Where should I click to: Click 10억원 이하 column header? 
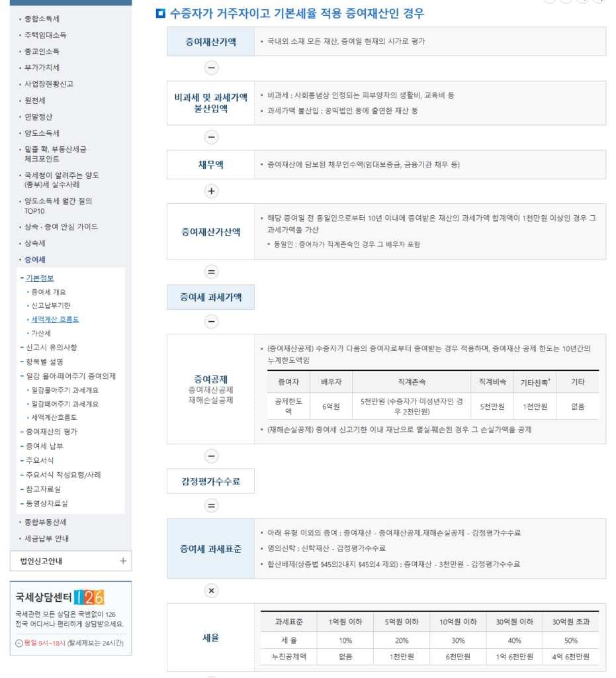pos(458,622)
